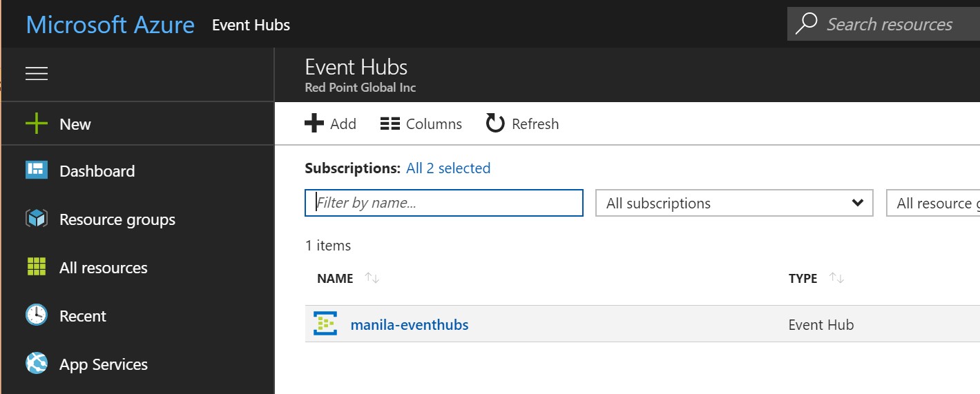980x394 pixels.
Task: Open Dashboard from sidebar icon
Action: (x=37, y=170)
